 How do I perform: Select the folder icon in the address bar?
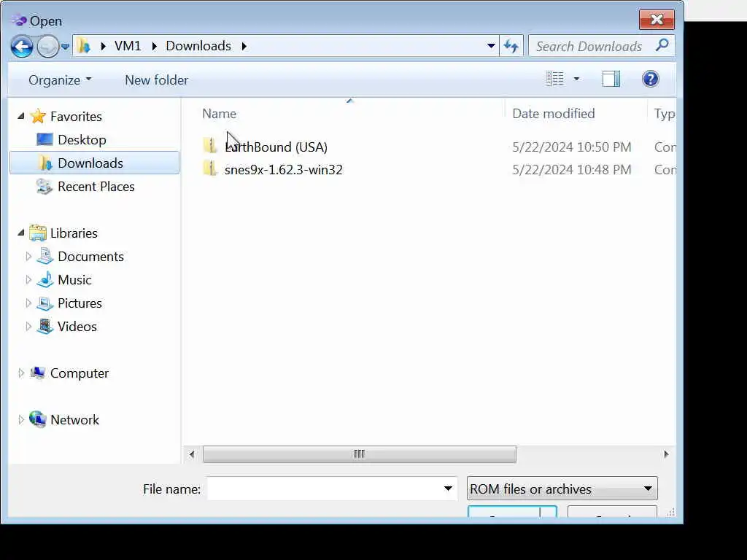[x=84, y=46]
